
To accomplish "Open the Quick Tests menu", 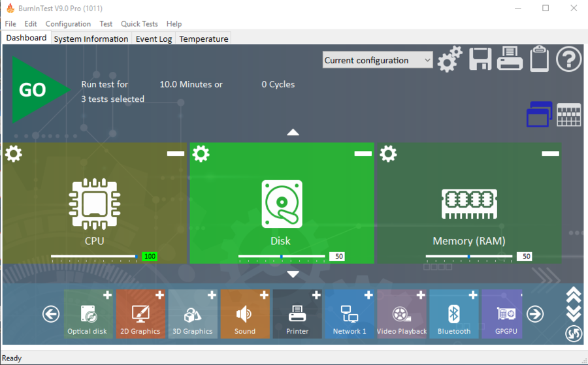I will (x=139, y=24).
